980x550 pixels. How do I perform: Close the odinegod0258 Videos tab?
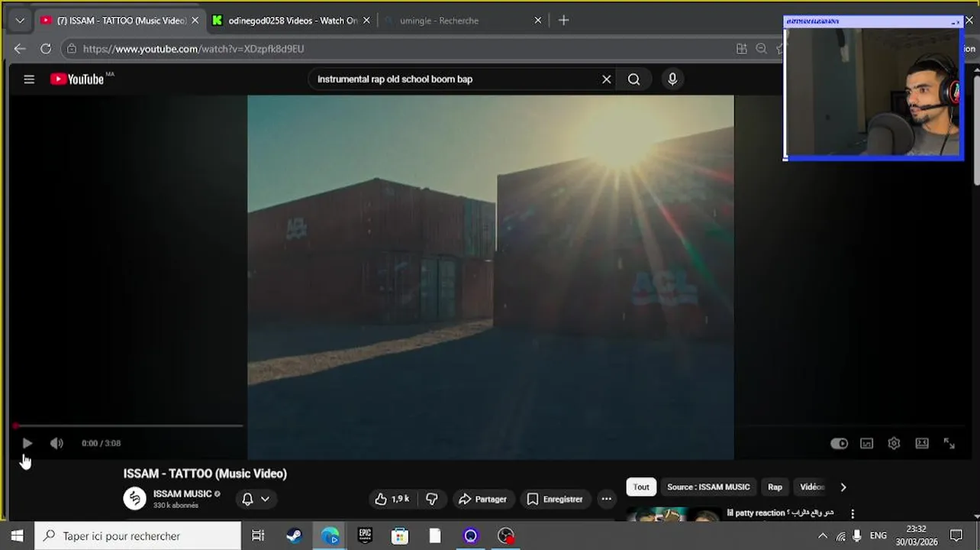(366, 21)
